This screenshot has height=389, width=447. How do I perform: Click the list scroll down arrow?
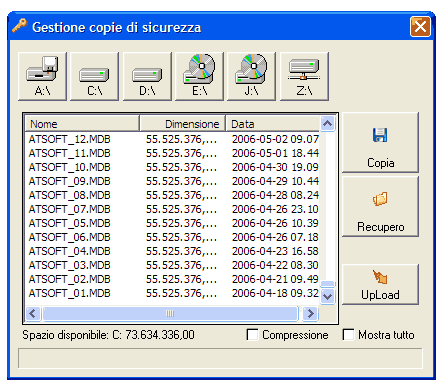(328, 296)
